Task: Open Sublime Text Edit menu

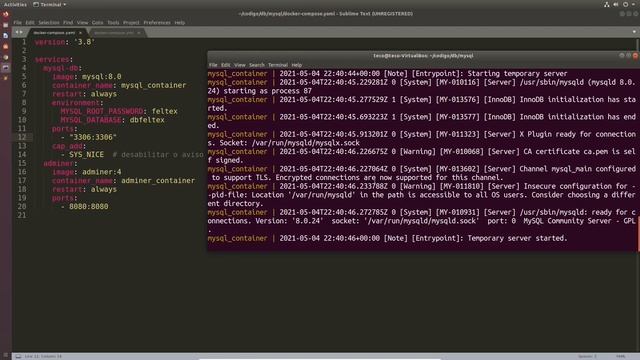Action: 30,22
